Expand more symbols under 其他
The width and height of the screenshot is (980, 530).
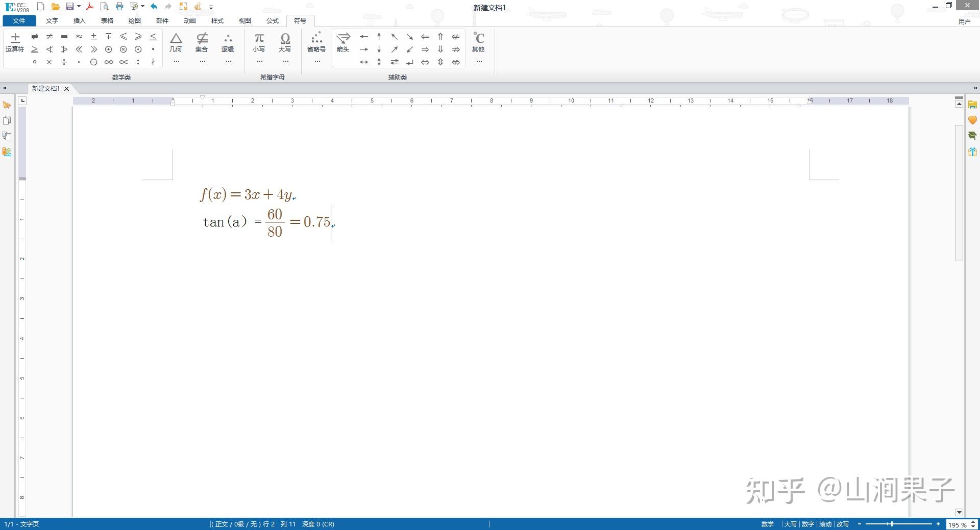point(479,61)
